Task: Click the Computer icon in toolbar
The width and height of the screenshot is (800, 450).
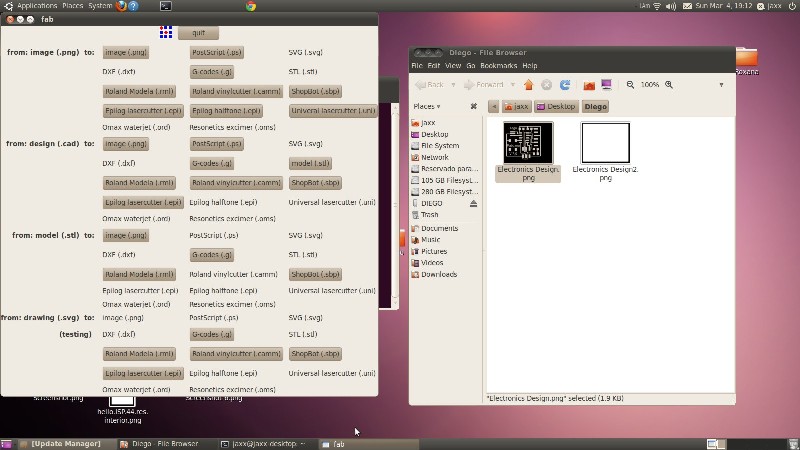Action: click(606, 85)
